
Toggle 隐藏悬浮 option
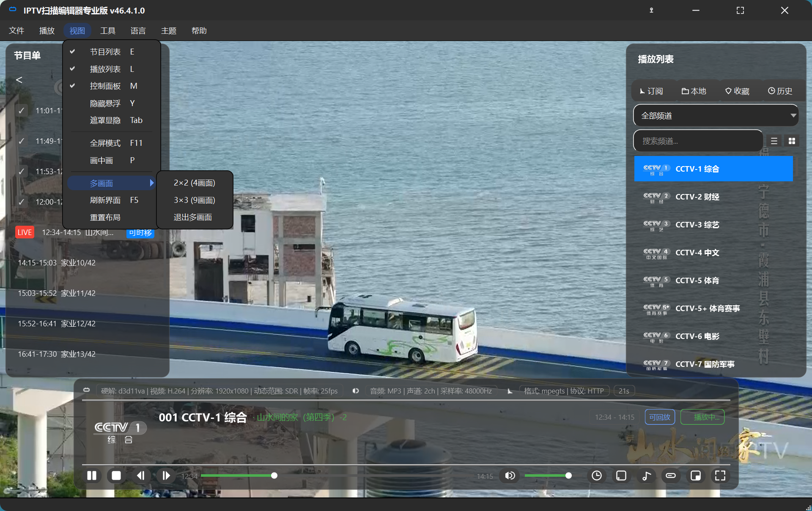112,103
